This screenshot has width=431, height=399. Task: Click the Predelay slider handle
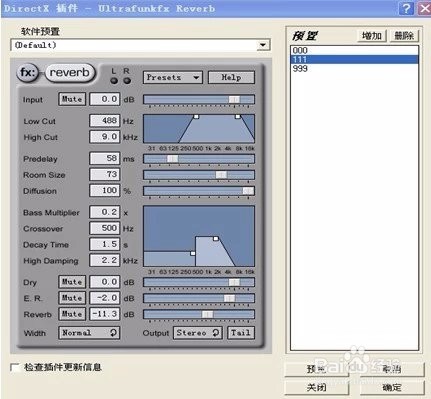172,159
